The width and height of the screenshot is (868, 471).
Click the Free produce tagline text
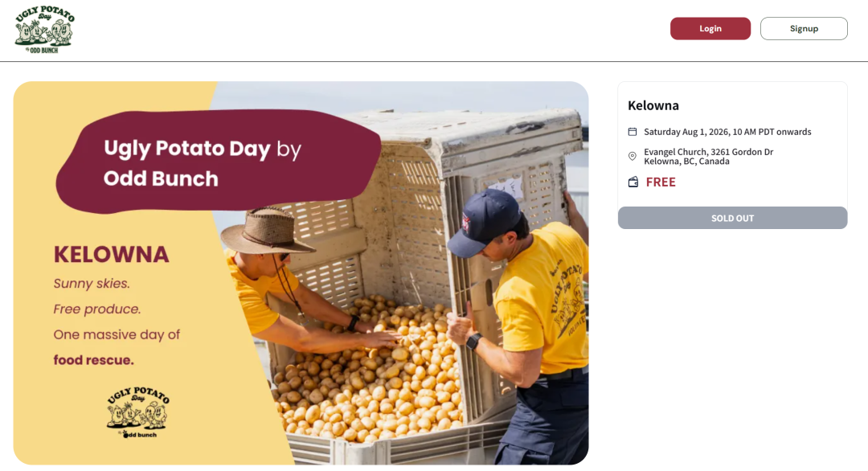click(x=97, y=309)
